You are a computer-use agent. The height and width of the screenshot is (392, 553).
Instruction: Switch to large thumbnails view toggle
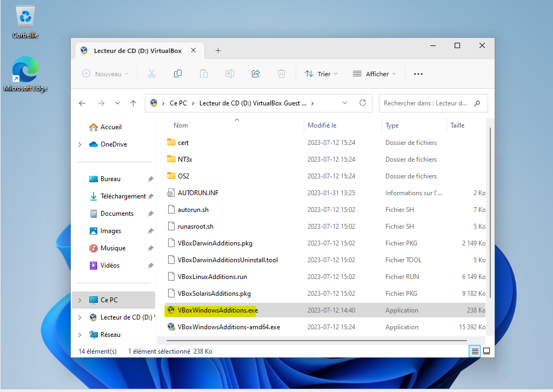pyautogui.click(x=487, y=351)
